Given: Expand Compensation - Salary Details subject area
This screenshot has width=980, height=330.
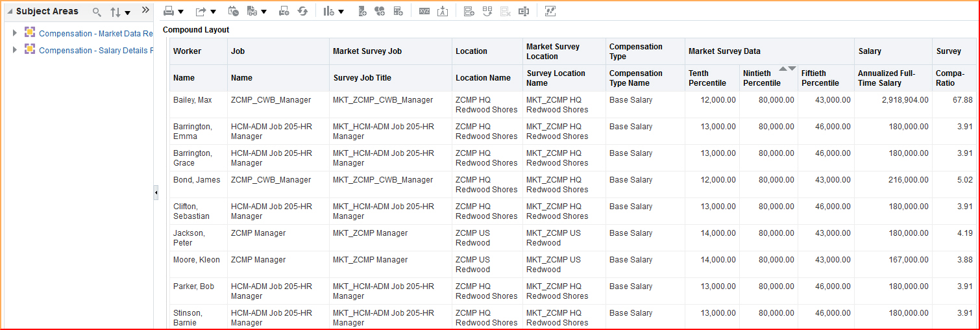Looking at the screenshot, I should (15, 49).
